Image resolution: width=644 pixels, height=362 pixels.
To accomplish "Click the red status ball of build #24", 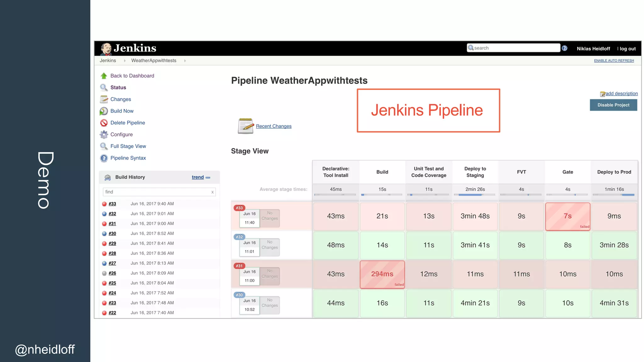I will (x=104, y=293).
